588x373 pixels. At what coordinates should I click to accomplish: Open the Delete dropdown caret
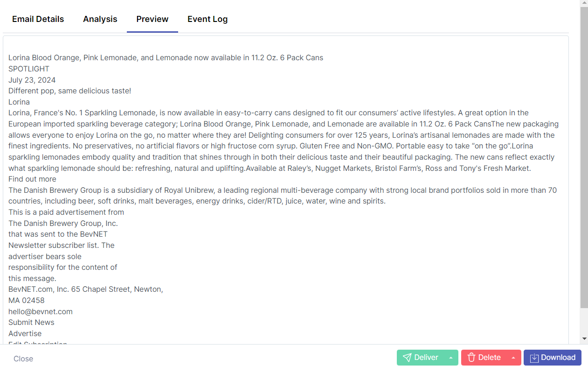(513, 358)
